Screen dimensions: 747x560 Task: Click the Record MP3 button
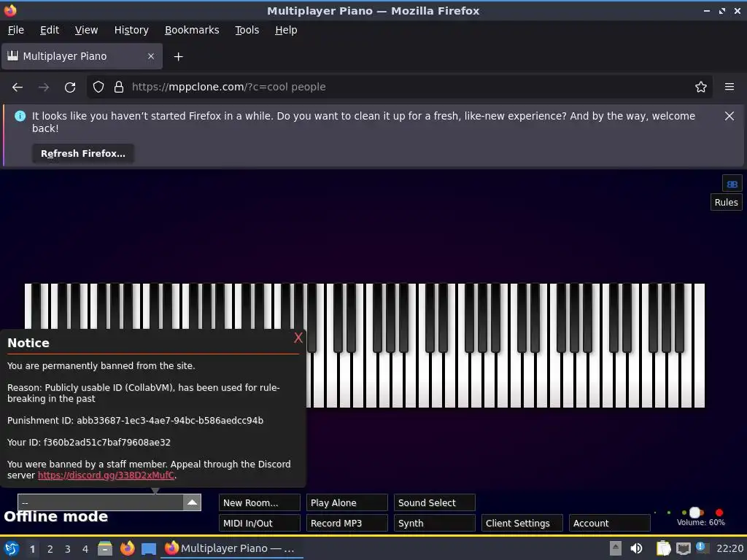[x=347, y=523]
